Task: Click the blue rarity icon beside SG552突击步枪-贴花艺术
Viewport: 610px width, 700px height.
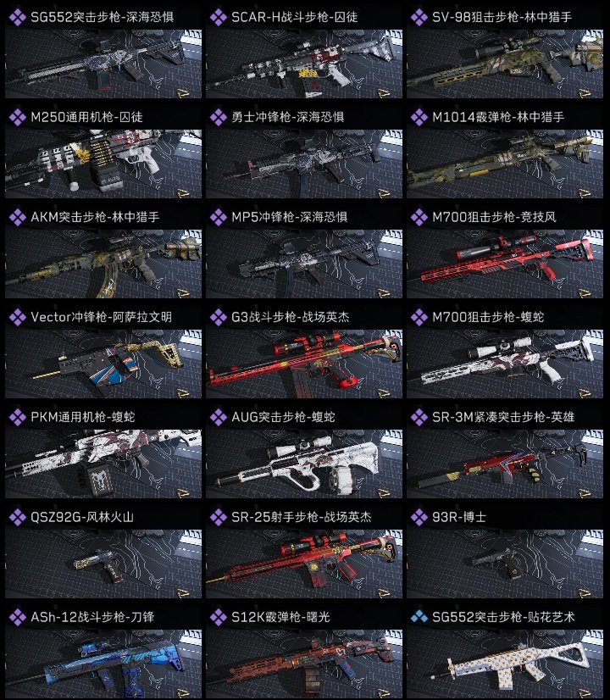Action: coord(419,618)
